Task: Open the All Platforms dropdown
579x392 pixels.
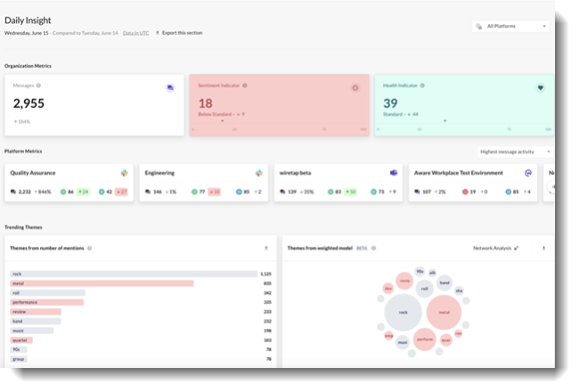Action: point(510,27)
